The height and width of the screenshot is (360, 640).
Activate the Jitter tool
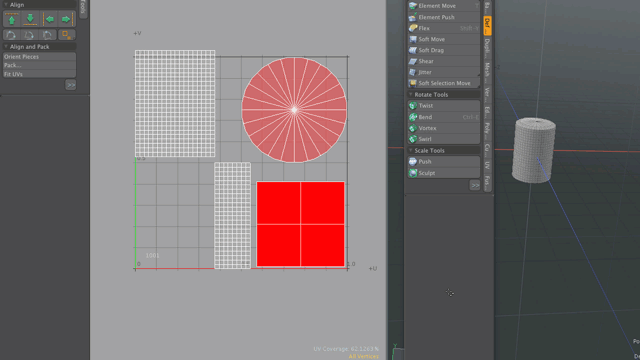click(443, 72)
